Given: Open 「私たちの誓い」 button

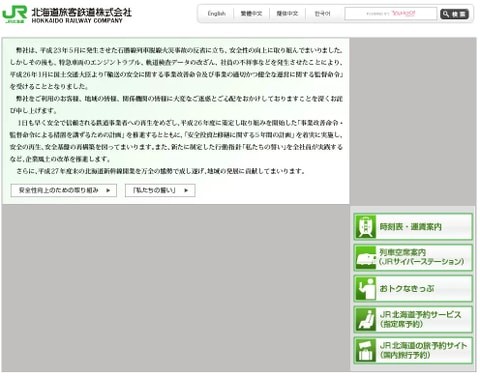Looking at the screenshot, I should click(x=160, y=190).
